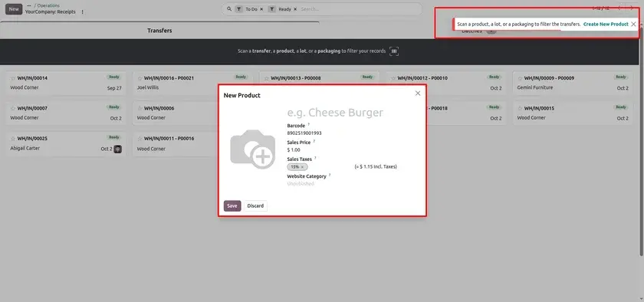
Task: Show Barcode field help tooltip
Action: coord(309,124)
